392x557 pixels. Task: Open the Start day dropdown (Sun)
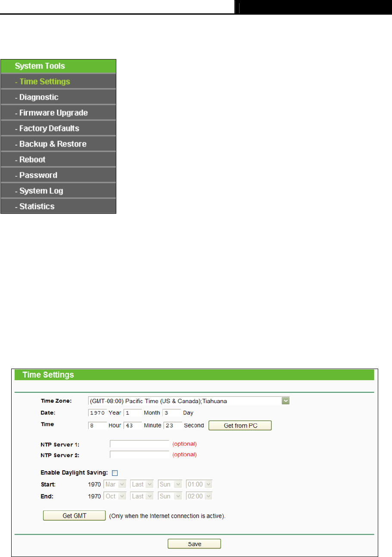coord(170,485)
